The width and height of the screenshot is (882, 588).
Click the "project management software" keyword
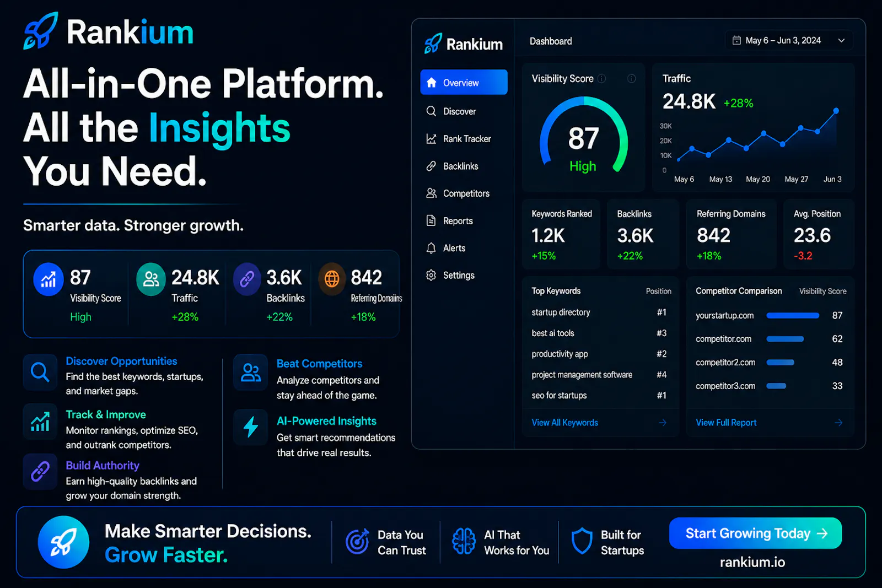(582, 375)
